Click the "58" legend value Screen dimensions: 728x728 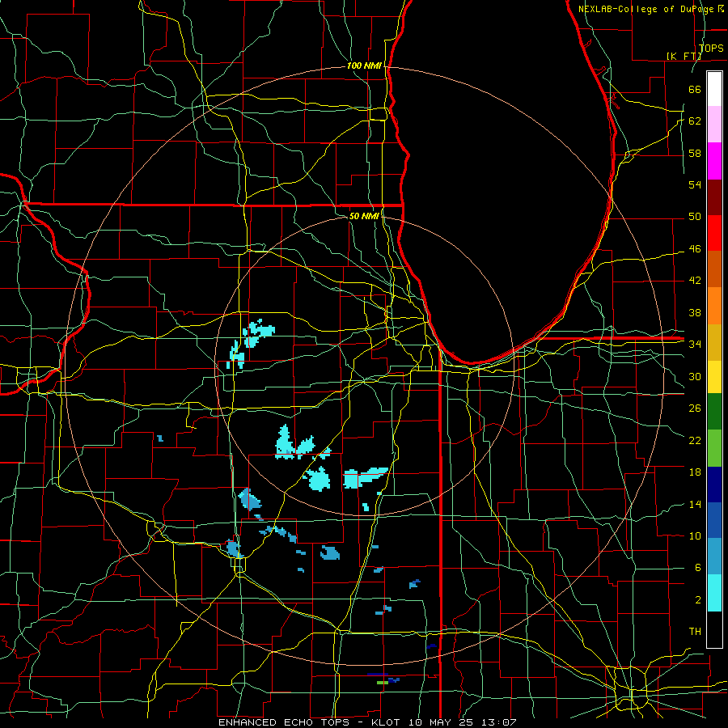pos(695,153)
